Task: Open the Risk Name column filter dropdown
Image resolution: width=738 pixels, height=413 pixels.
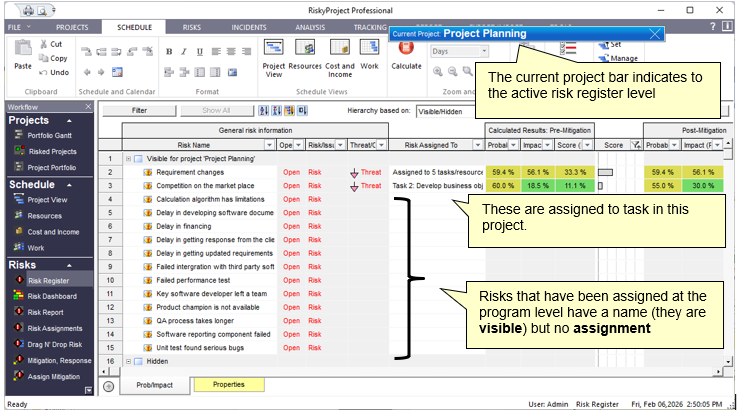Action: tap(266, 145)
